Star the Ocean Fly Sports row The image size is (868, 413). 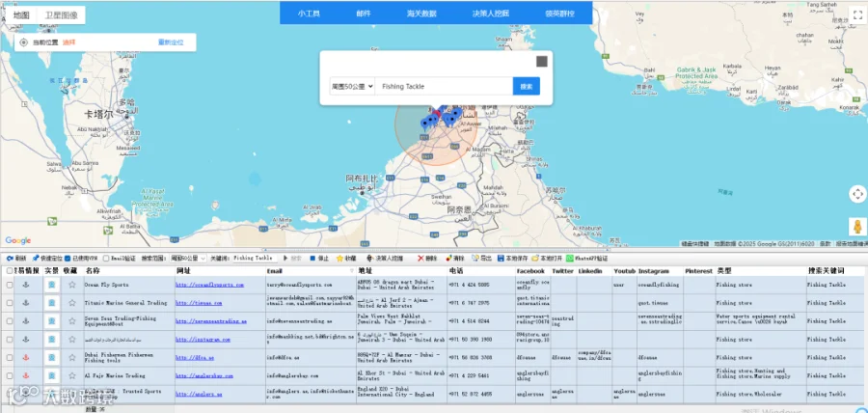coord(72,285)
